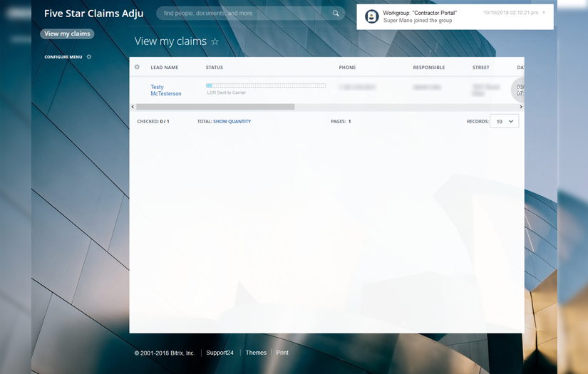The image size is (588, 374).
Task: Click the Five Star Claims Adju title
Action: (x=94, y=14)
